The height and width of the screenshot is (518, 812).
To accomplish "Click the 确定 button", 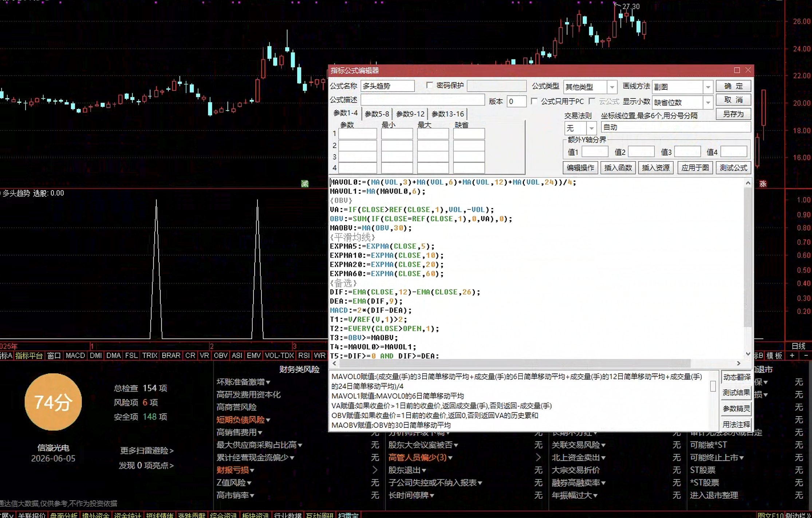I will click(733, 86).
